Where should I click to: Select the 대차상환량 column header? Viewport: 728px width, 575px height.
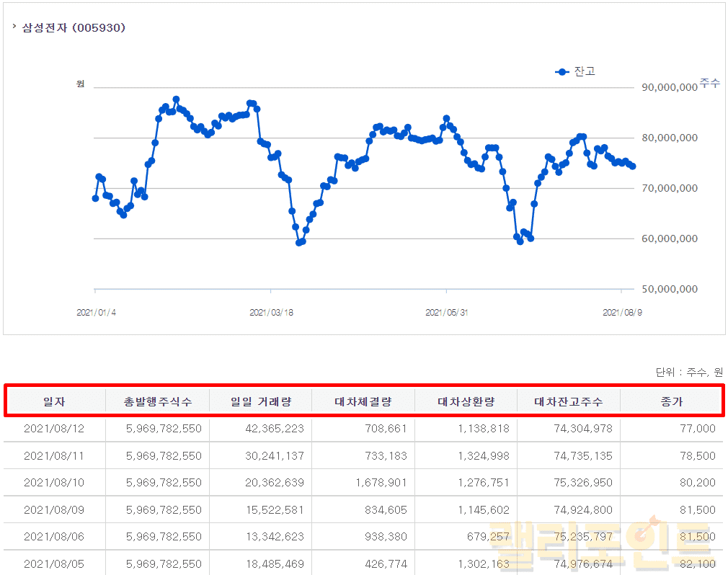(x=466, y=401)
